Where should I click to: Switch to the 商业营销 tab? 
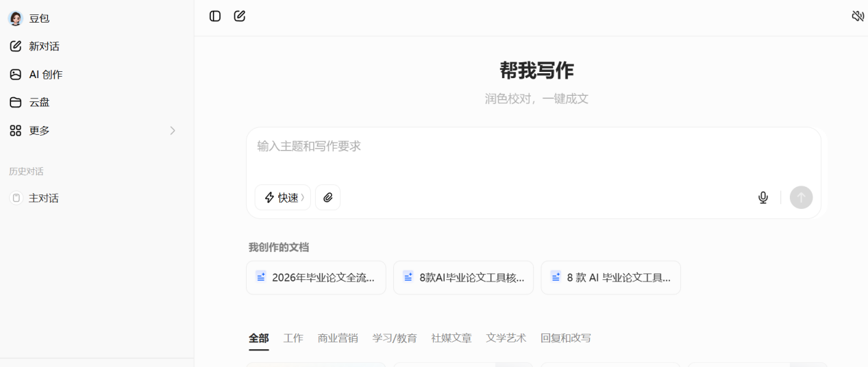point(338,338)
